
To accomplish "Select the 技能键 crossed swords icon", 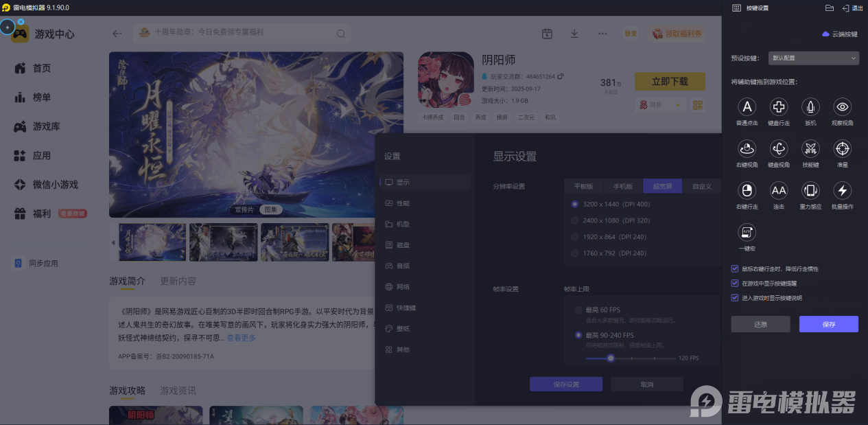I will click(x=811, y=148).
